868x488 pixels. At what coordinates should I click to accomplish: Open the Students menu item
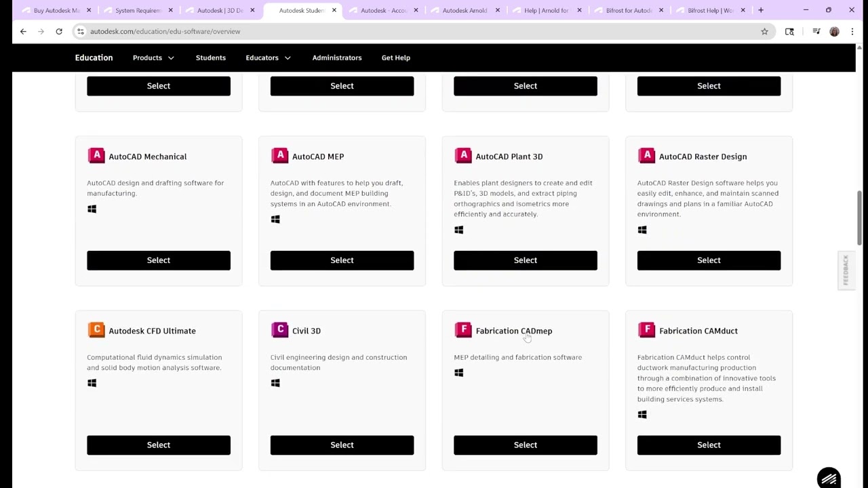210,58
